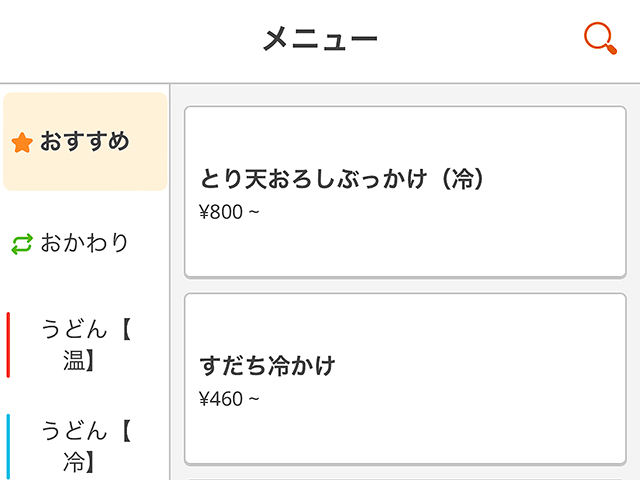
Task: Click the メニュー header title
Action: tap(320, 39)
